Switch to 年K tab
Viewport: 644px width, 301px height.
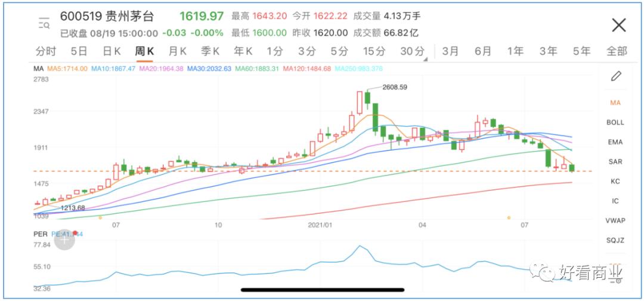[243, 51]
